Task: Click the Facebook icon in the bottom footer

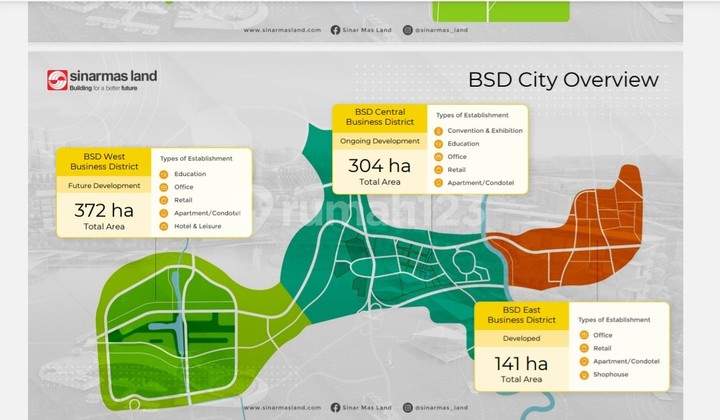Action: click(x=335, y=410)
